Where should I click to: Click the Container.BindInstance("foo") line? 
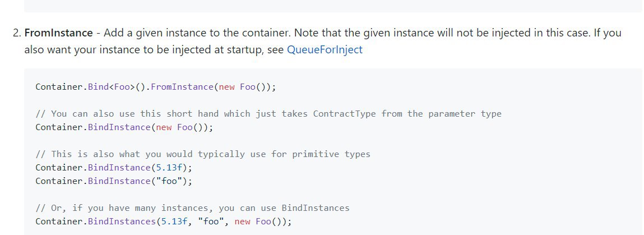(114, 181)
